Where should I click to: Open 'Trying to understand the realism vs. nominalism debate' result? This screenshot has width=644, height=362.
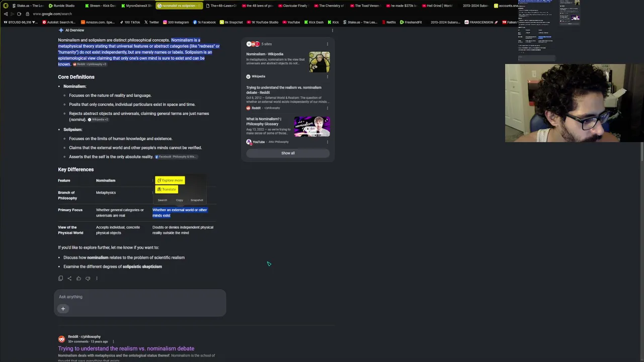pos(126,348)
